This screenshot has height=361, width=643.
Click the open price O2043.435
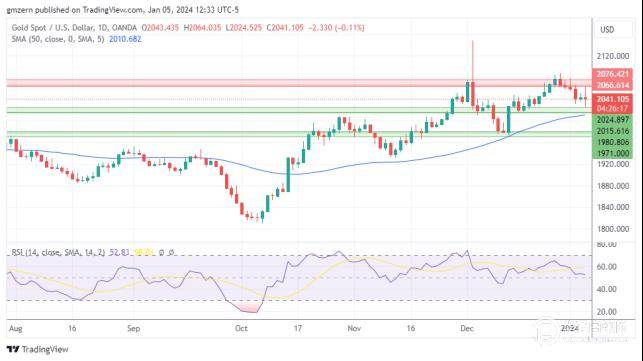pos(160,28)
